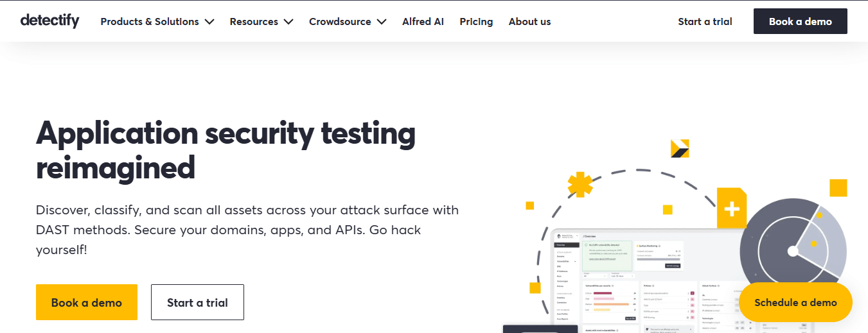
Task: Expand the Crowdsource dropdown menu
Action: point(348,22)
